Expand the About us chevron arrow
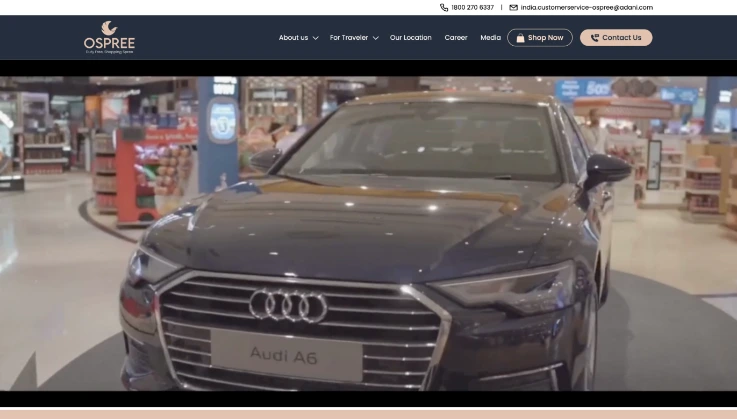The height and width of the screenshot is (419, 737). (315, 38)
